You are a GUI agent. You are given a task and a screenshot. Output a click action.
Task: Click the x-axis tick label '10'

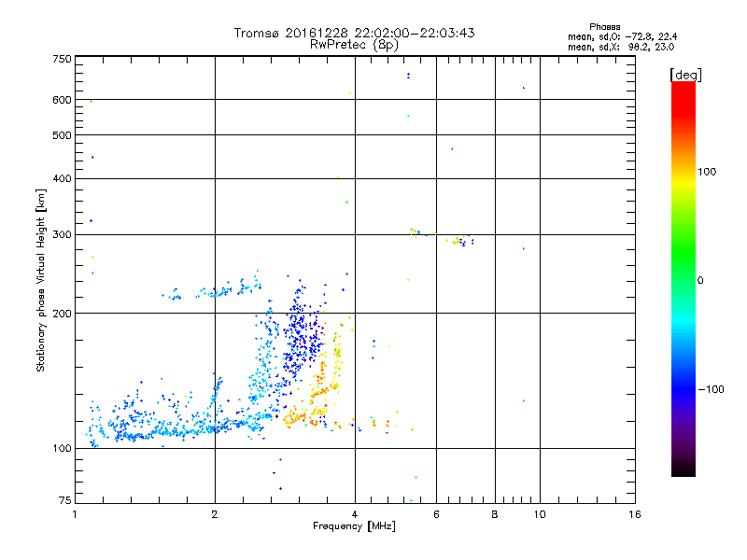540,514
